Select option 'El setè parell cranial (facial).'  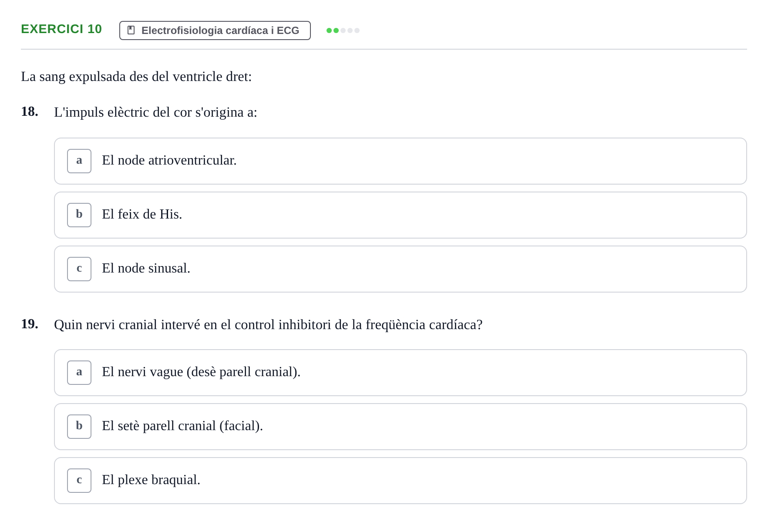401,427
